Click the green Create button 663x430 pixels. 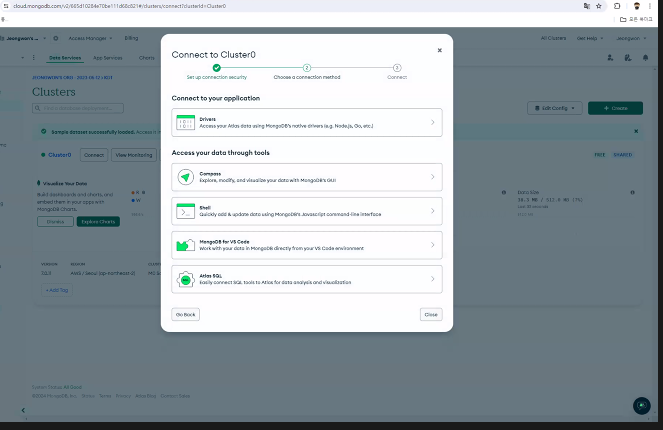615,108
